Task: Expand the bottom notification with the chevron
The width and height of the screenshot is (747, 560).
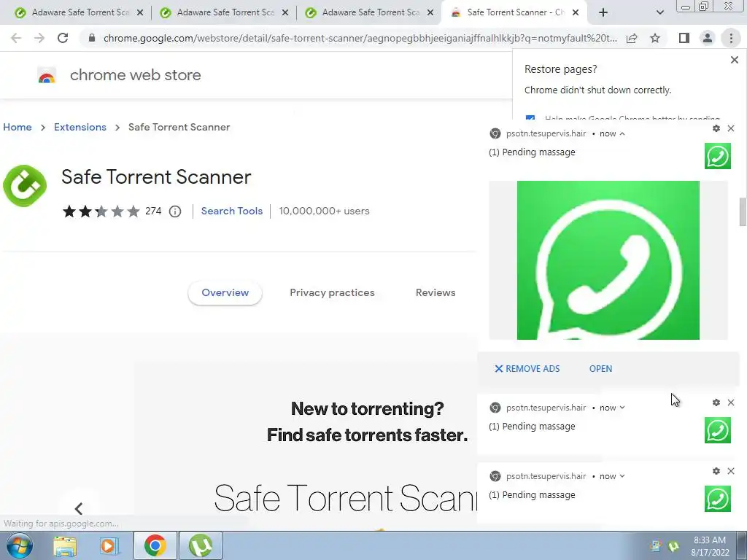Action: pos(622,476)
